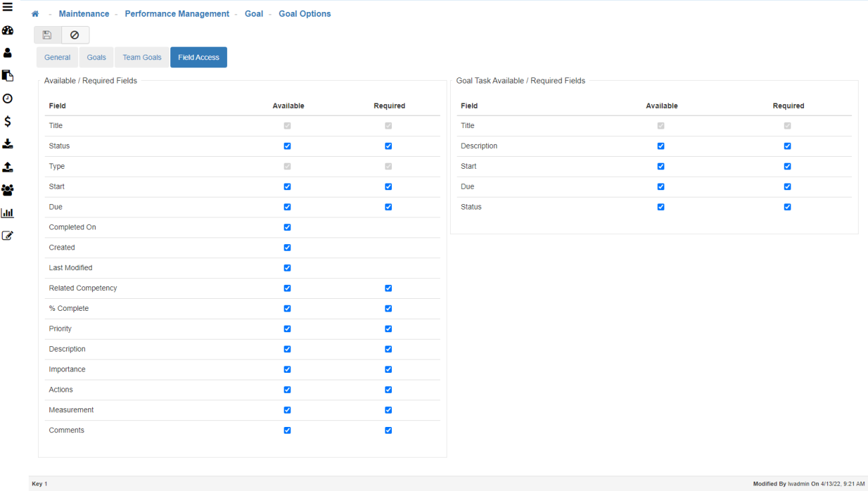Click the pencil edit icon in sidebar
This screenshot has height=491, width=868.
click(7, 235)
